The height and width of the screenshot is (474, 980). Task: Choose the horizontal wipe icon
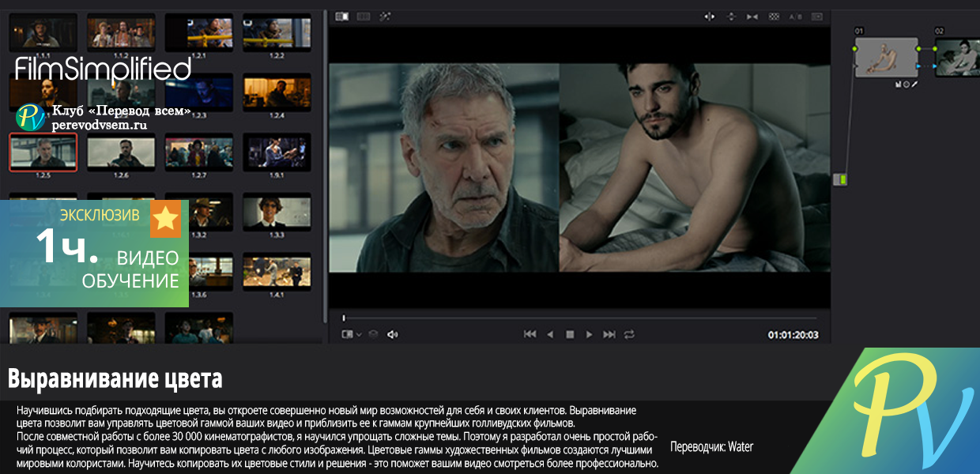click(x=709, y=16)
